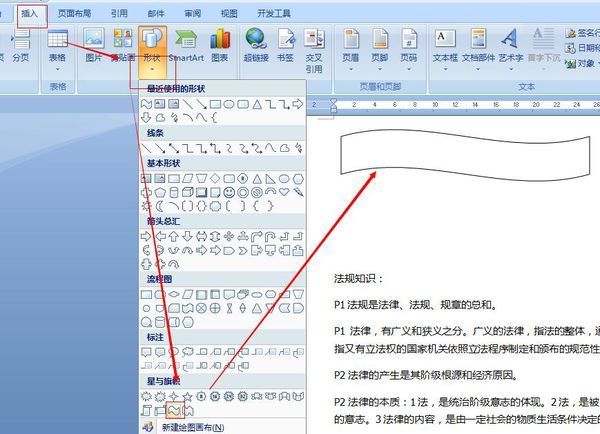The width and height of the screenshot is (600, 434).
Task: Choose the up arrow in Block Arrows section
Action: (174, 237)
